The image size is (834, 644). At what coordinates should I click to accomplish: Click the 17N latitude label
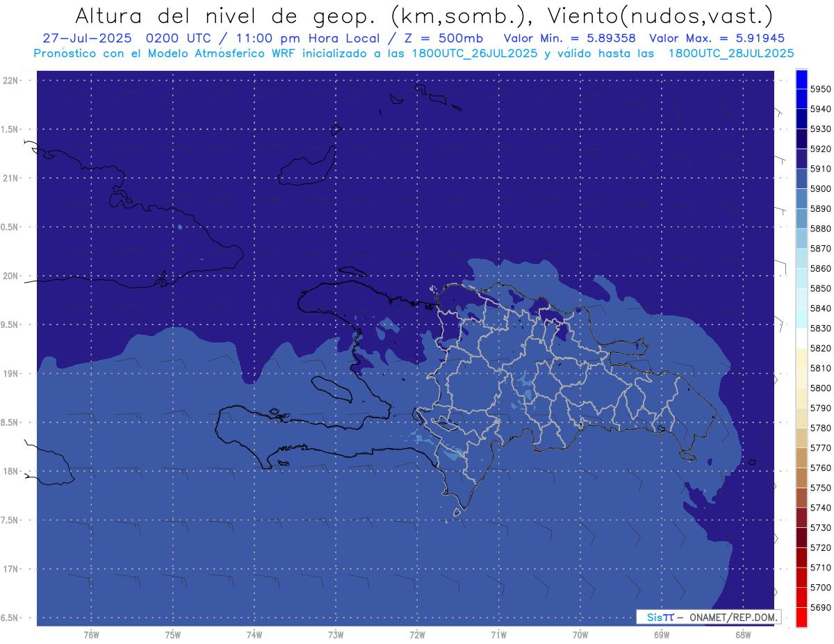(10, 569)
